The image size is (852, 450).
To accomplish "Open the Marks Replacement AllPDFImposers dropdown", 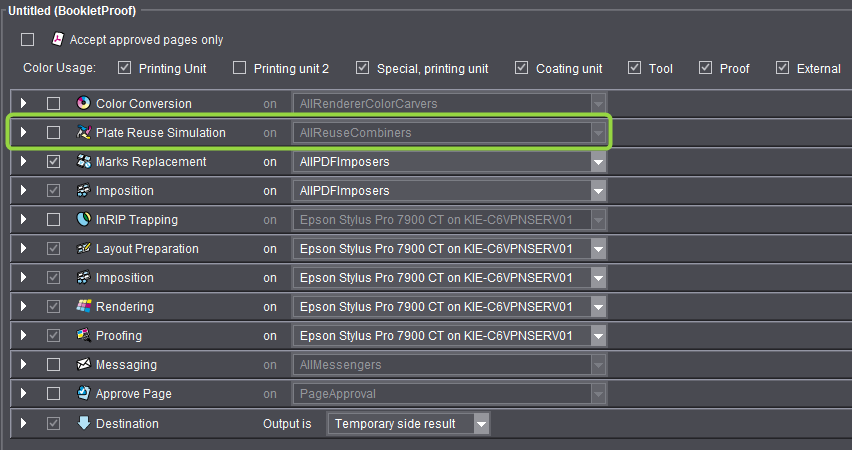I will click(x=598, y=162).
